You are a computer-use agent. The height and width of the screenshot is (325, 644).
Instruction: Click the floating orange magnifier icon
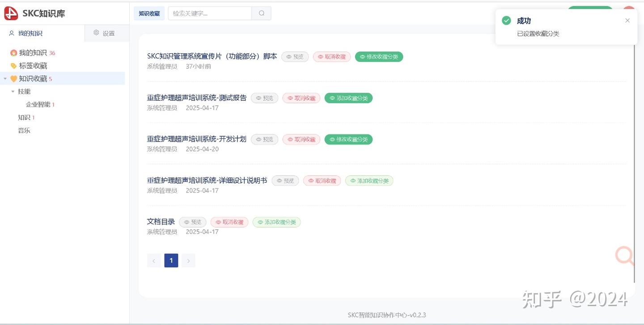(624, 256)
